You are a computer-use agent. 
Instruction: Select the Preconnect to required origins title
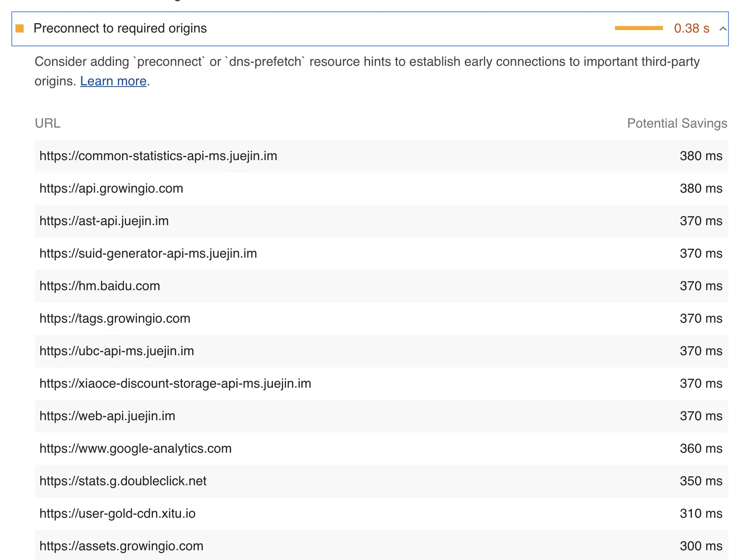pyautogui.click(x=120, y=28)
